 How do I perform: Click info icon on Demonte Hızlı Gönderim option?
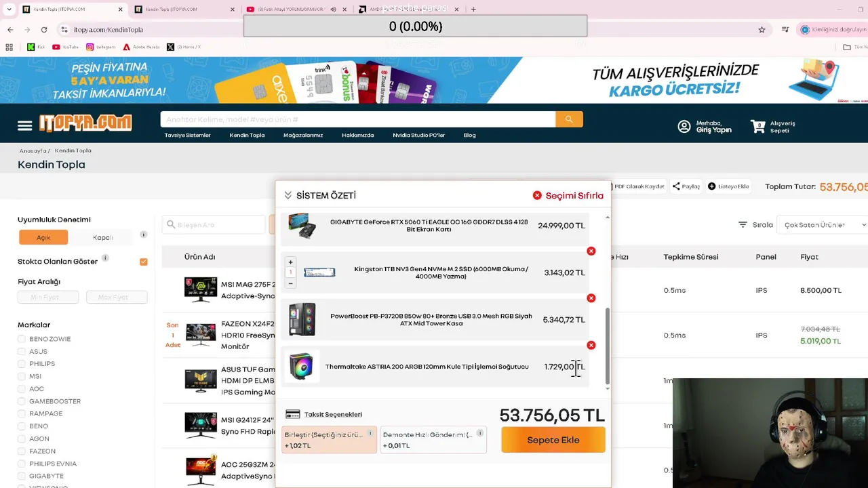[x=479, y=433]
